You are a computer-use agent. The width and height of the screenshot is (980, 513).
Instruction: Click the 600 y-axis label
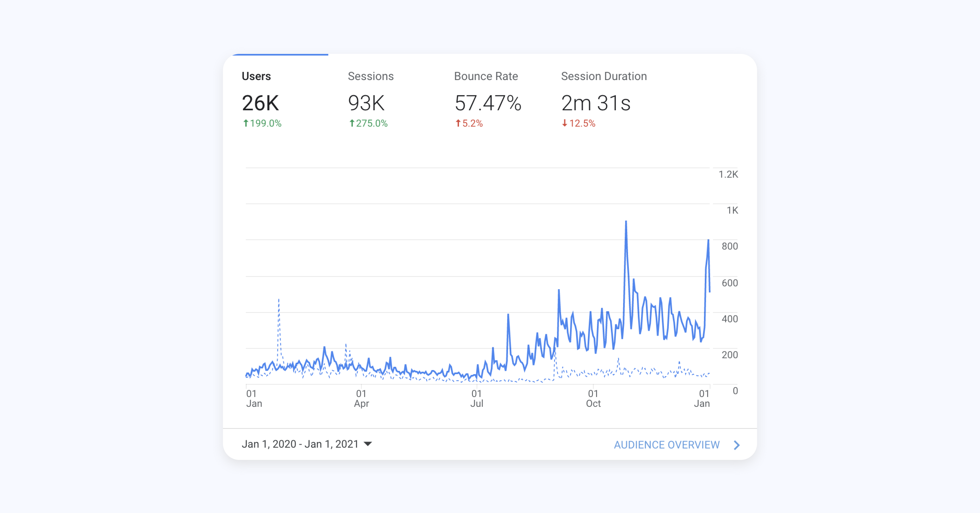tap(730, 283)
